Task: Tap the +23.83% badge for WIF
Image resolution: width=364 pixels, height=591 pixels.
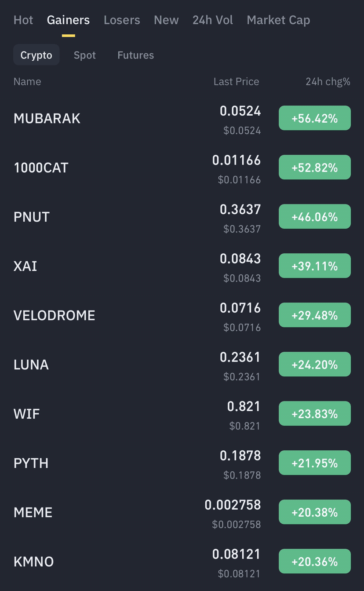Action: coord(315,414)
